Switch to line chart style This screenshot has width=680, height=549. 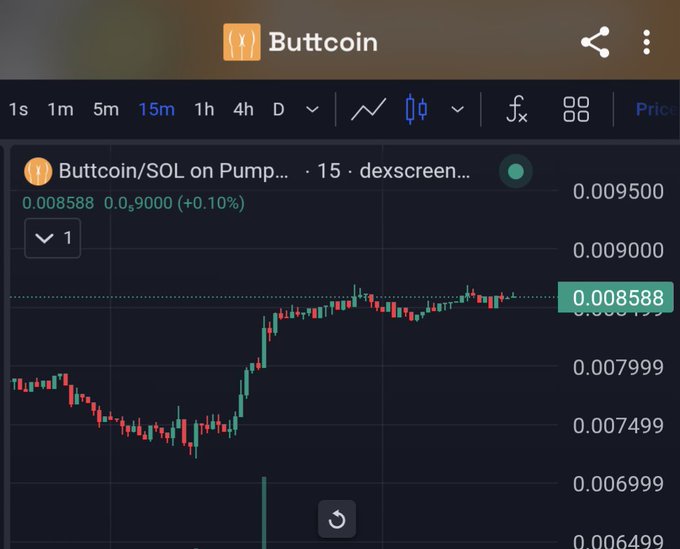pyautogui.click(x=368, y=109)
